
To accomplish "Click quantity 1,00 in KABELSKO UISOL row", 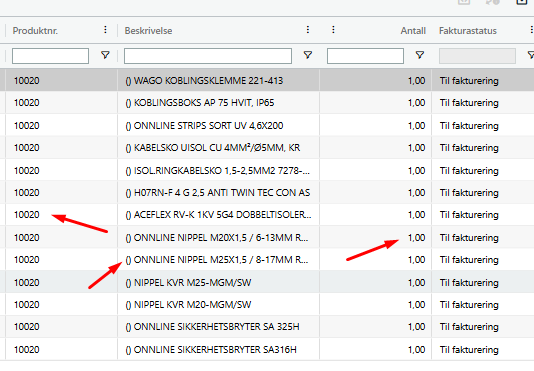I will coord(417,148).
